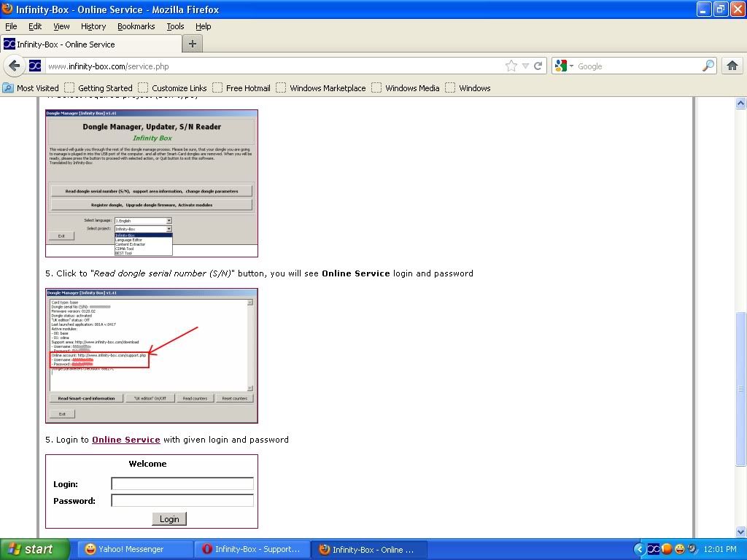Click the Yahoo smiley icon in system tray
The image size is (747, 560).
679,549
